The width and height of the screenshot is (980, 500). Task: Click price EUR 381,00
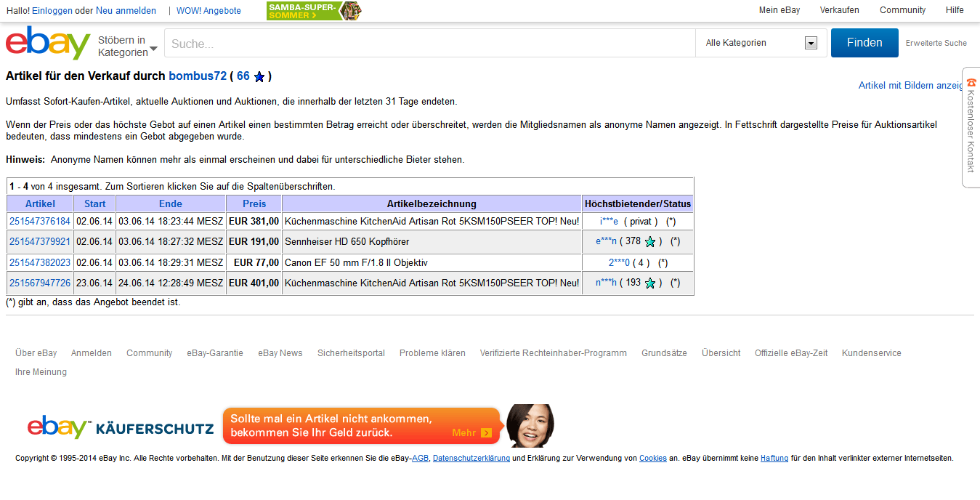coord(254,221)
